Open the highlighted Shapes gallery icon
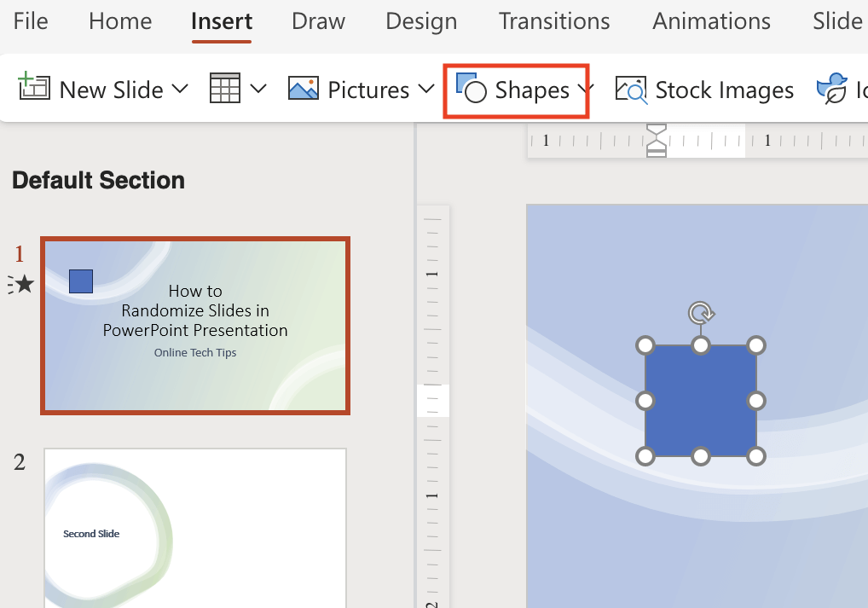 point(472,89)
